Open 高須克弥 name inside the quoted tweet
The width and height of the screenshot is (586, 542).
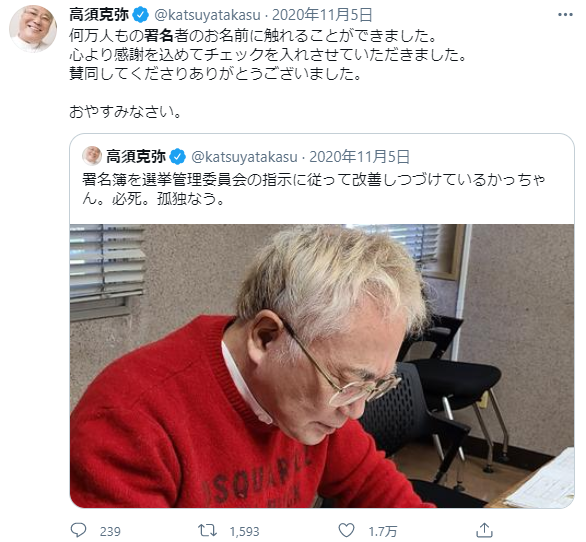136,157
